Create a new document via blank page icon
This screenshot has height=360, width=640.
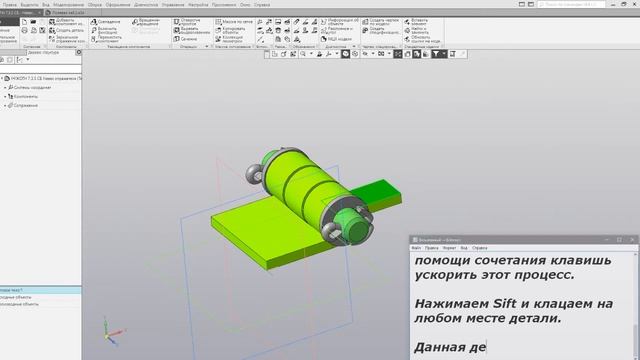pyautogui.click(x=24, y=22)
